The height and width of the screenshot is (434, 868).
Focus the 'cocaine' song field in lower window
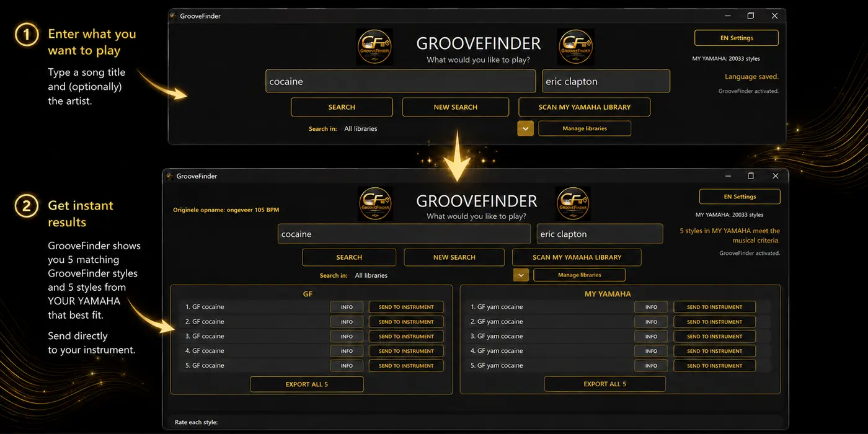(x=404, y=234)
